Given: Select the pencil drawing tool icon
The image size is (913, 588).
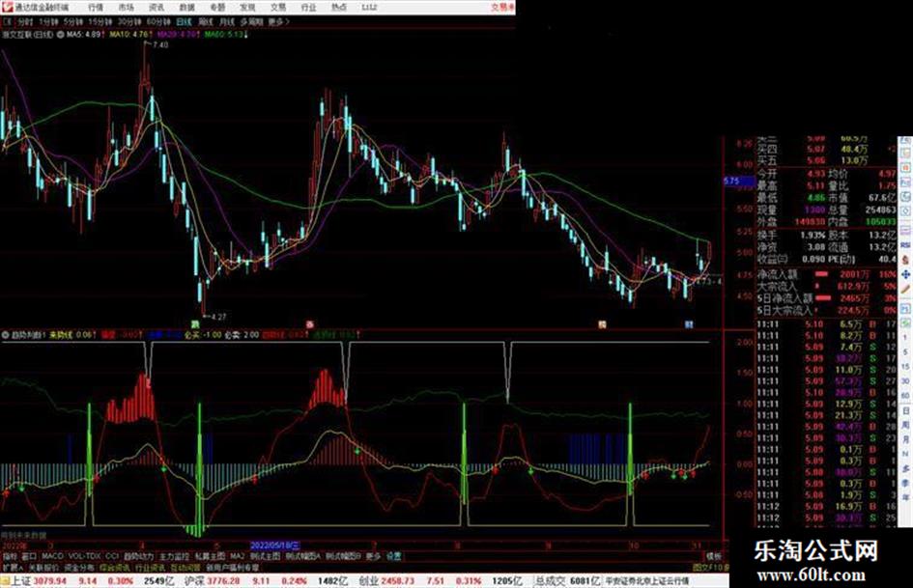Looking at the screenshot, I should click(905, 289).
